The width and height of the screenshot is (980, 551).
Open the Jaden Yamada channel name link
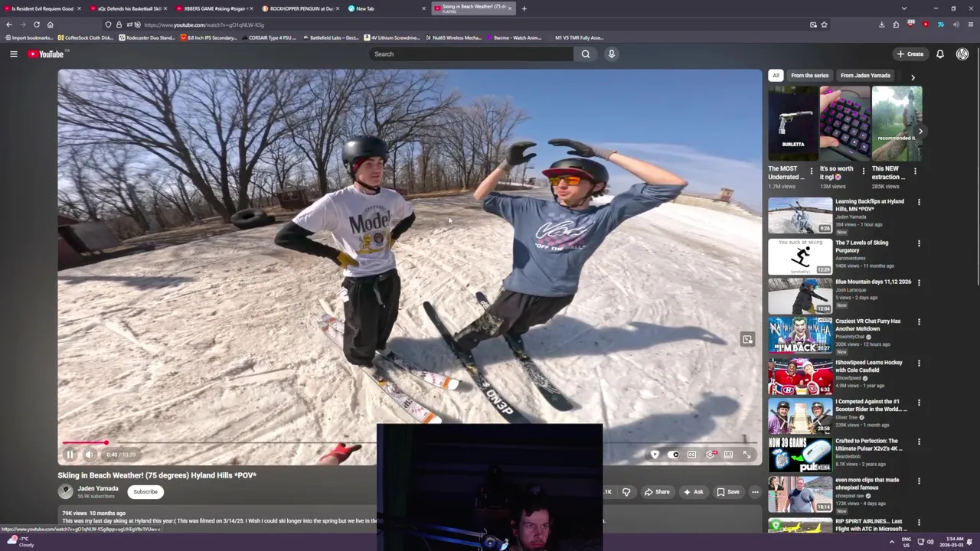[x=98, y=488]
